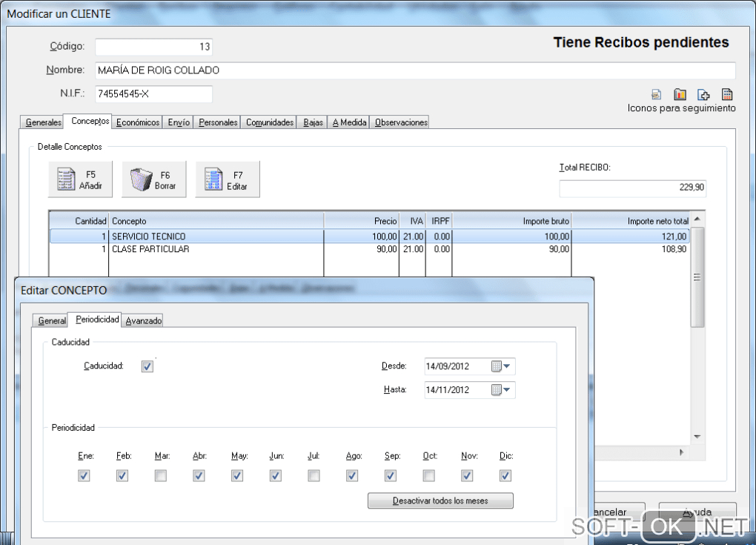
Task: Uncheck the Ago month checkbox
Action: click(x=352, y=476)
